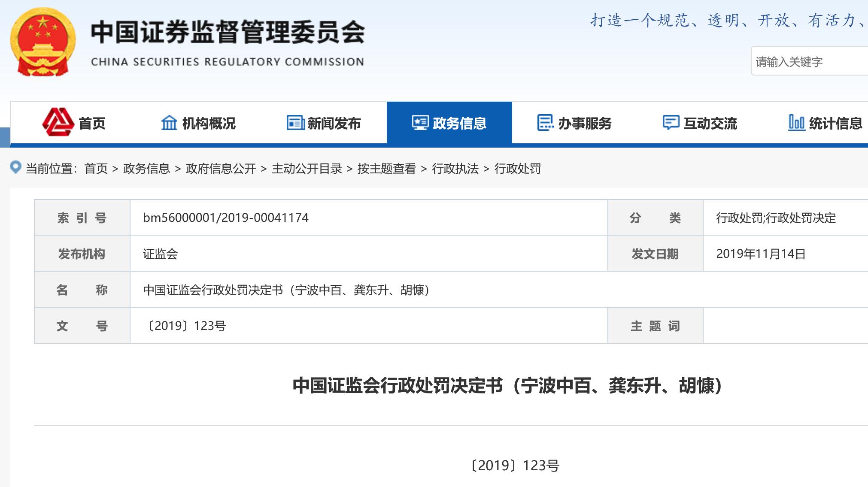The image size is (868, 487).
Task: Open the 办事服务 navigation tab
Action: (585, 124)
